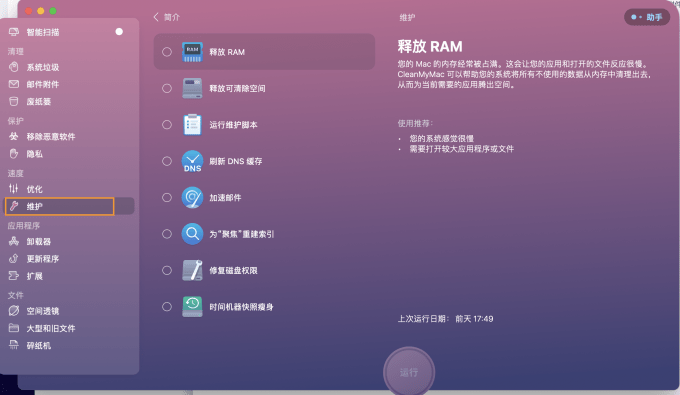Viewport: 680px width, 395px height.
Task: Click the 释放 RAM task label
Action: tap(227, 52)
